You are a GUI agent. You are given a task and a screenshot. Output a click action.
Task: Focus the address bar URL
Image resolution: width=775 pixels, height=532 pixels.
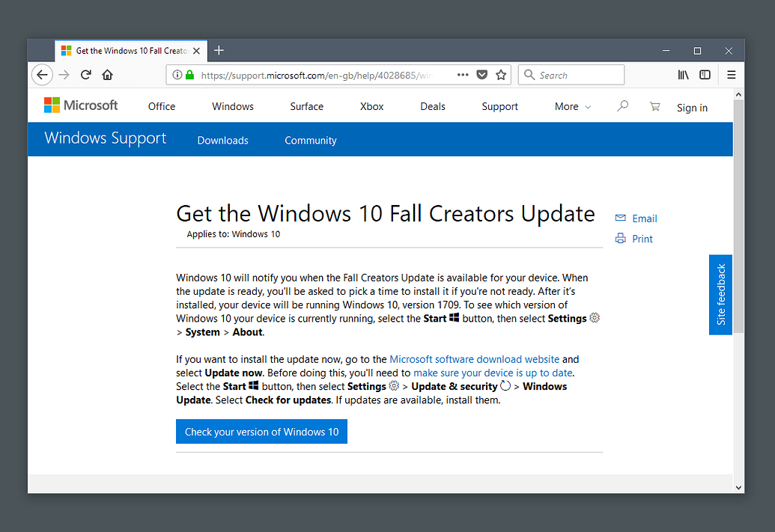[x=316, y=75]
